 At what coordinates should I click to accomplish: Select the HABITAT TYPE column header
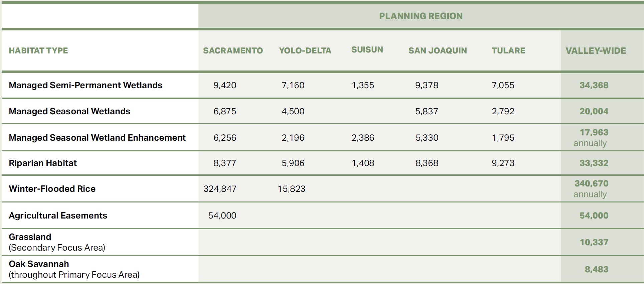click(38, 50)
